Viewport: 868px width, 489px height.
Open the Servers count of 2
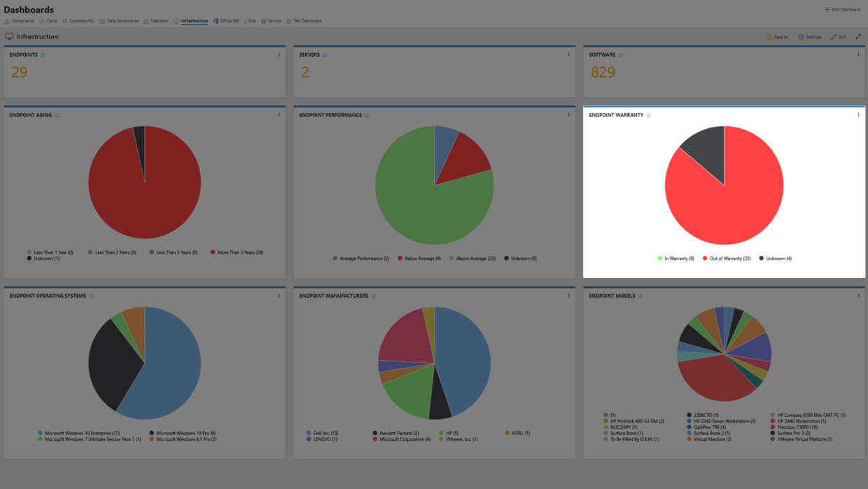pos(305,71)
